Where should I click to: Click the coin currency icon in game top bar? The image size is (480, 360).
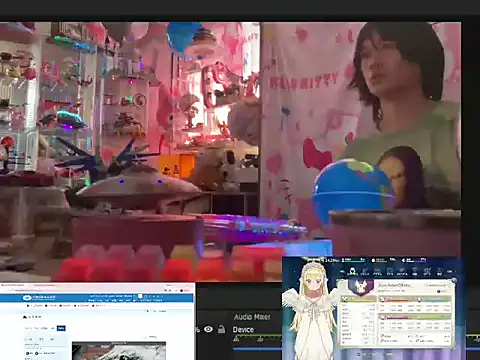point(373,260)
